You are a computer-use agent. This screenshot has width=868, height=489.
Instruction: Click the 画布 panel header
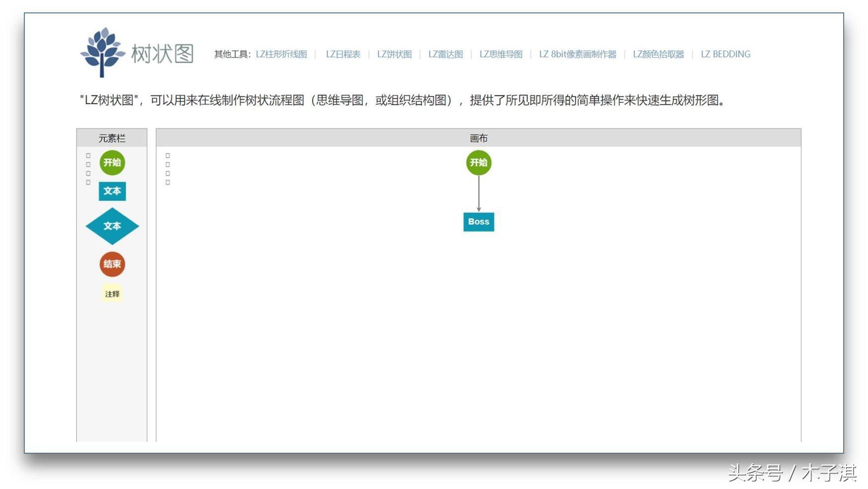point(479,138)
